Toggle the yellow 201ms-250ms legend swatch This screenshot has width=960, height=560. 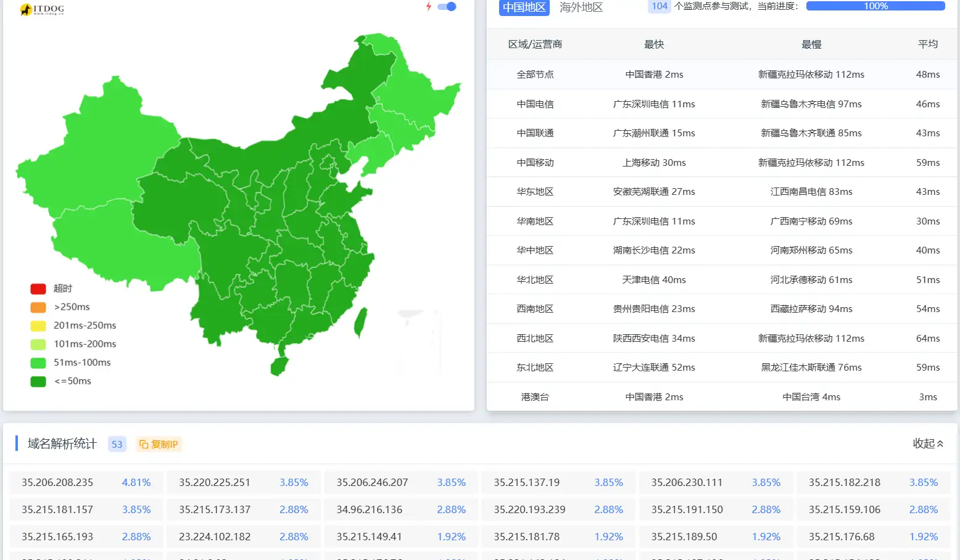pos(38,326)
